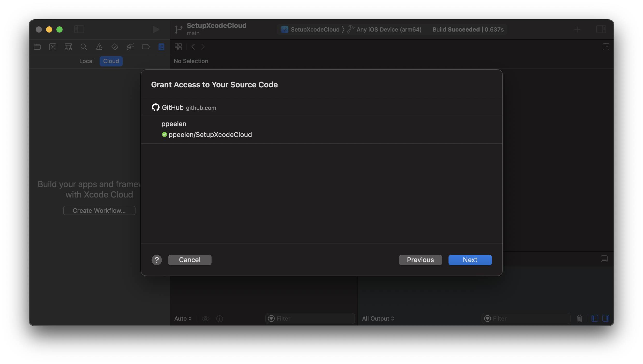Viewport: 643px width, 364px height.
Task: Open the Auto variables scope dropdown
Action: pyautogui.click(x=183, y=318)
